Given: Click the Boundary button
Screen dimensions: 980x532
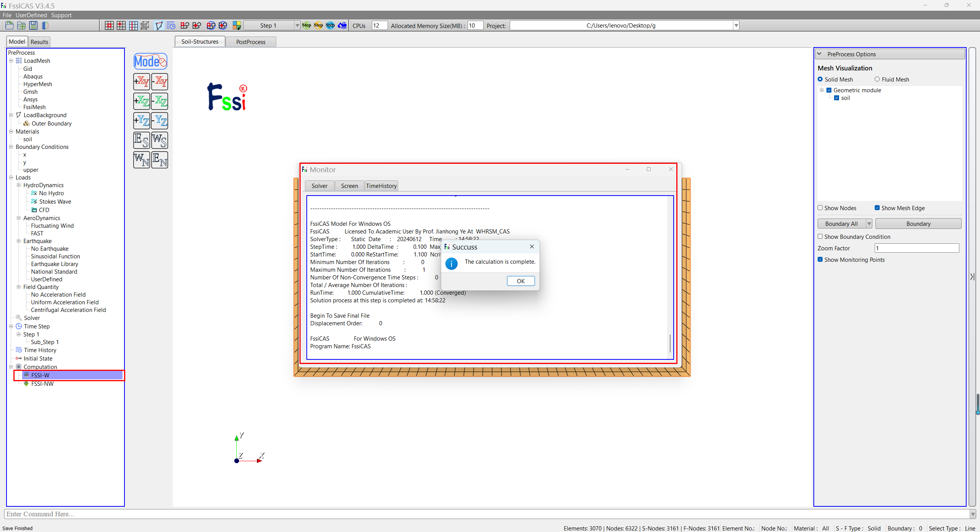Looking at the screenshot, I should pyautogui.click(x=918, y=224).
